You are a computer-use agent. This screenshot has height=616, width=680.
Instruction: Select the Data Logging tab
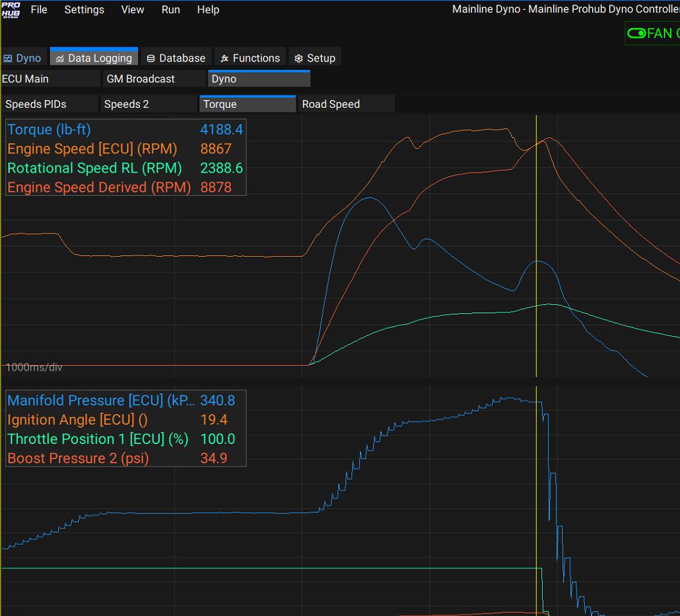click(x=94, y=58)
